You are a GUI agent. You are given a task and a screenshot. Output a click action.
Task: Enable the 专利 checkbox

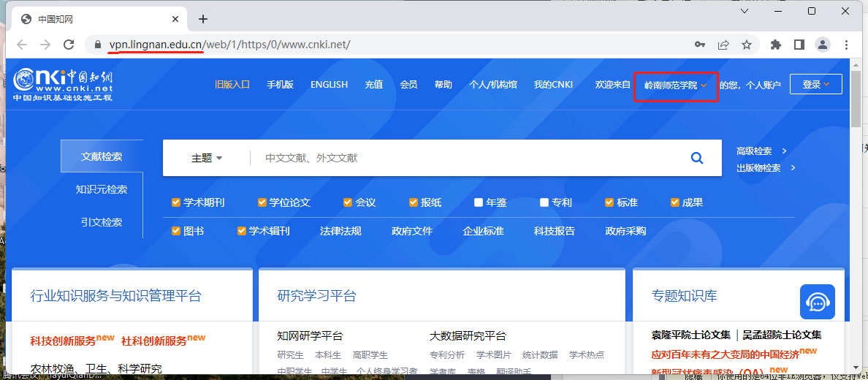pos(544,202)
